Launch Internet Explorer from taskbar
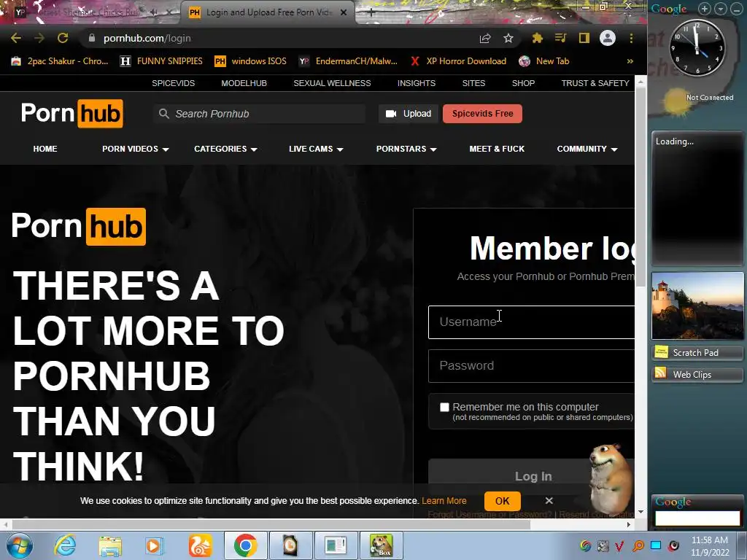The height and width of the screenshot is (560, 747). pyautogui.click(x=65, y=545)
